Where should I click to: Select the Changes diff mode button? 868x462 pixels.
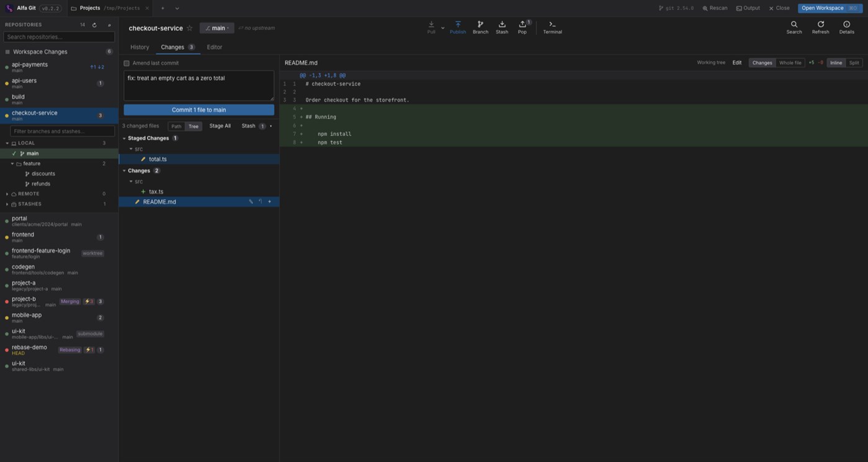click(762, 63)
